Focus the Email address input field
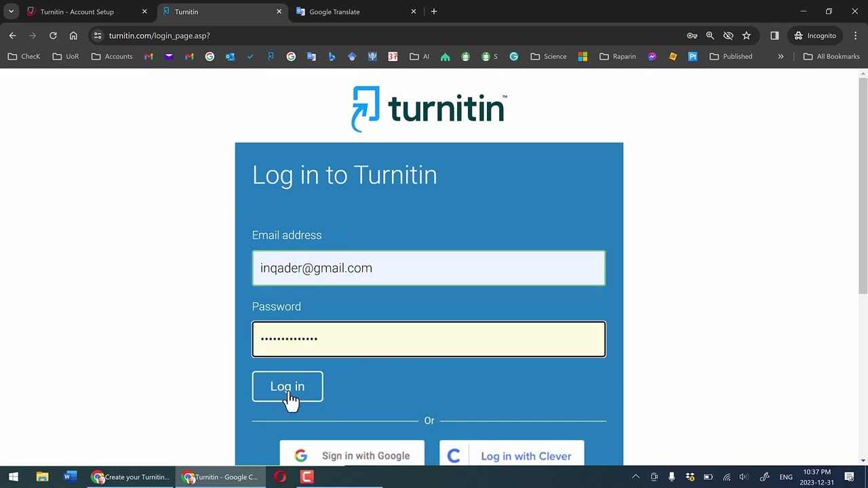 pos(429,268)
